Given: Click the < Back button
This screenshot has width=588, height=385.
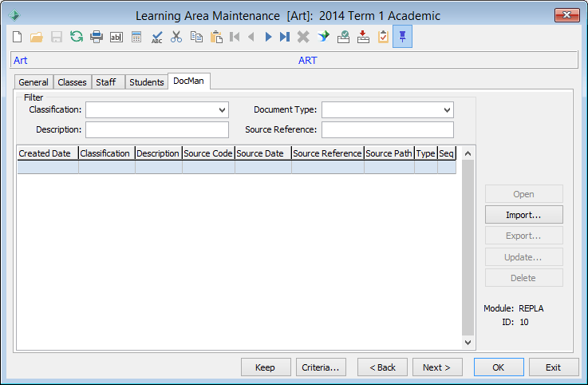Looking at the screenshot, I should pyautogui.click(x=382, y=367).
